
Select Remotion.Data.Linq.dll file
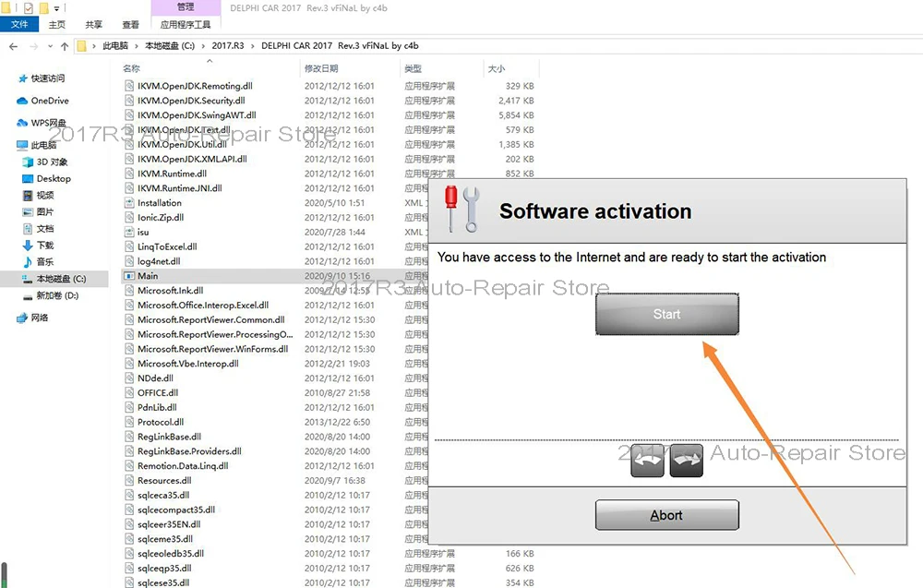point(183,466)
